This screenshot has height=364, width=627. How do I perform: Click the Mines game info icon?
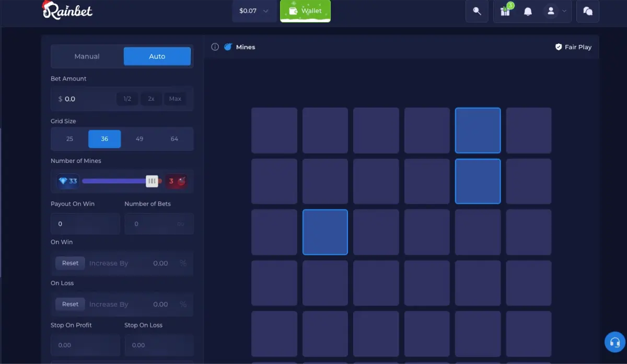point(215,46)
